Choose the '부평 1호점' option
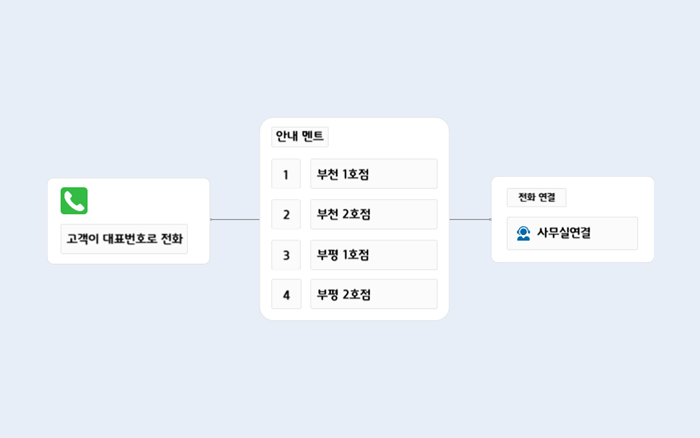This screenshot has height=438, width=700. pyautogui.click(x=373, y=255)
